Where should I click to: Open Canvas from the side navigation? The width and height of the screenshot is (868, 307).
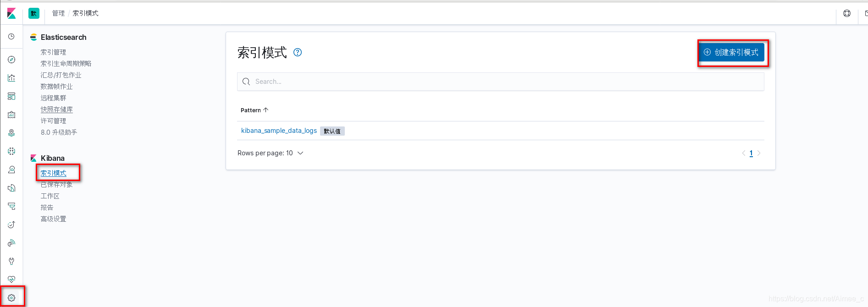11,115
